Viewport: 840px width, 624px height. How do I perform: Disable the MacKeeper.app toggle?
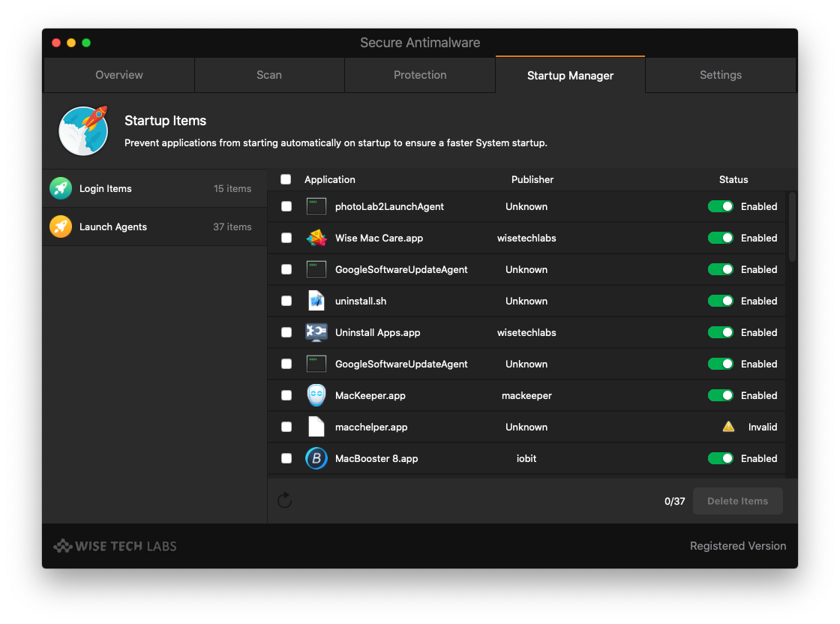tap(720, 395)
